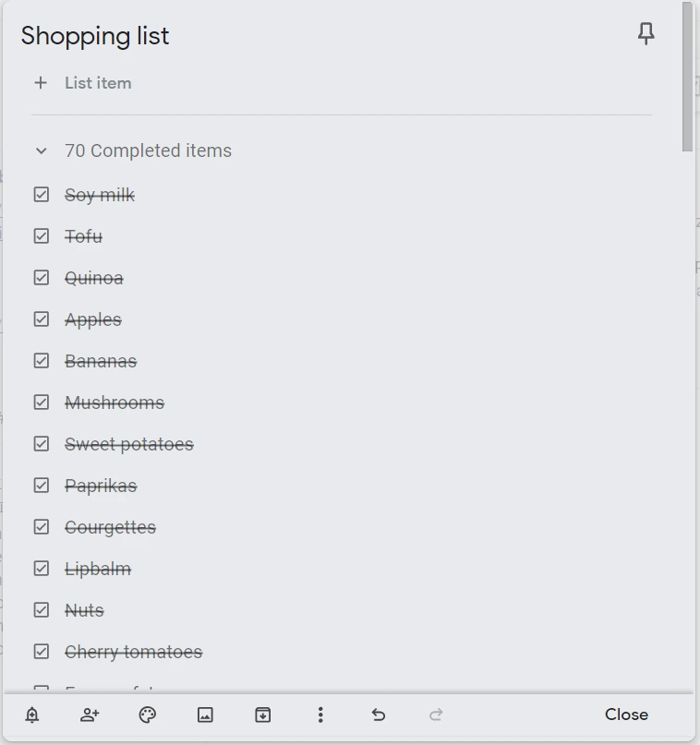
Task: Untick the Bananas checkbox
Action: click(x=42, y=361)
